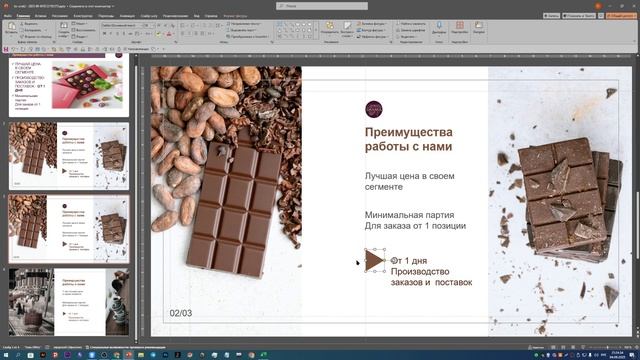Open Эффекты фигуры (Shape Effects) dropdown
The height and width of the screenshot is (360, 640).
(x=372, y=37)
